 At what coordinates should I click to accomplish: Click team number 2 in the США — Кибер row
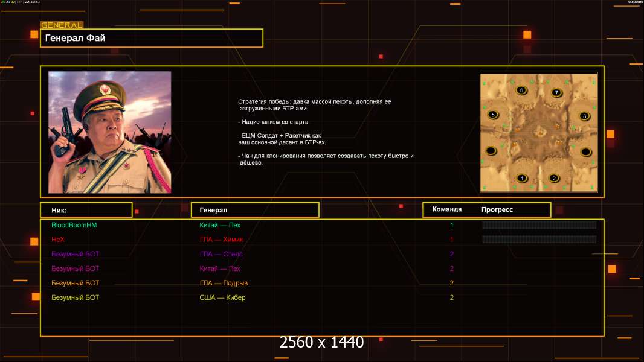coord(451,297)
